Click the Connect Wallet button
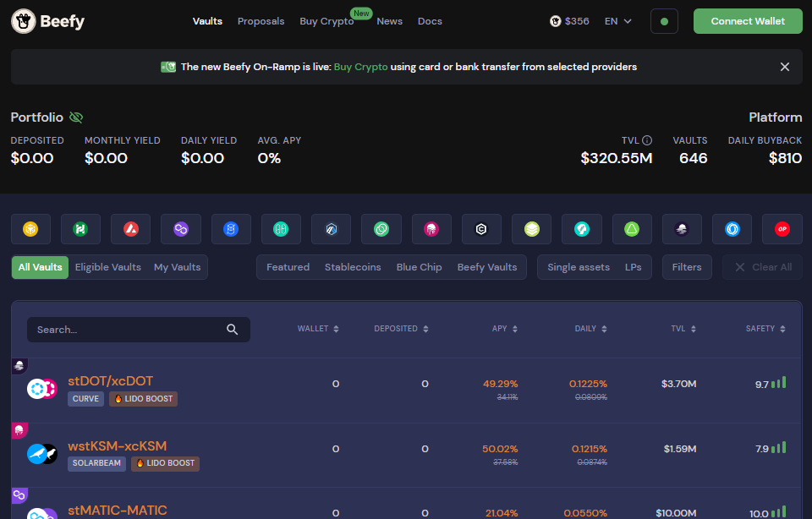 coord(748,21)
